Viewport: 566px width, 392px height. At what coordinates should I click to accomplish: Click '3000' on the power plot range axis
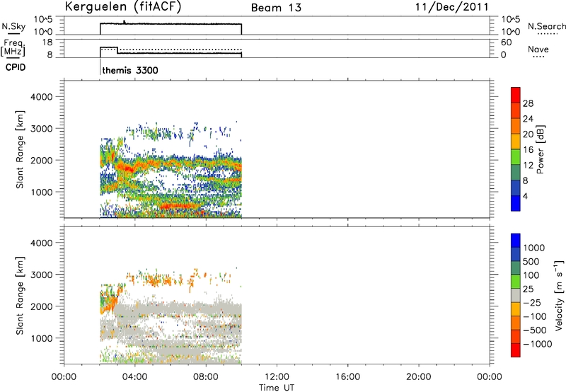(x=42, y=129)
